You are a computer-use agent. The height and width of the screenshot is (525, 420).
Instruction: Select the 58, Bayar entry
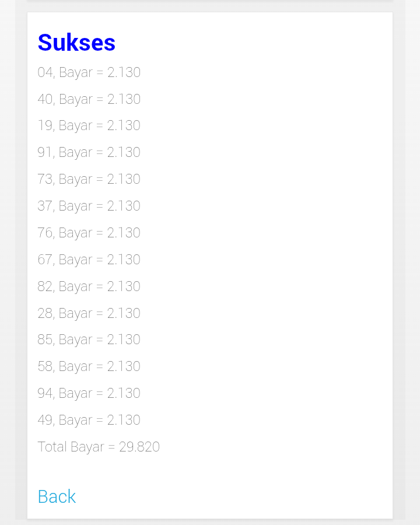pos(89,366)
